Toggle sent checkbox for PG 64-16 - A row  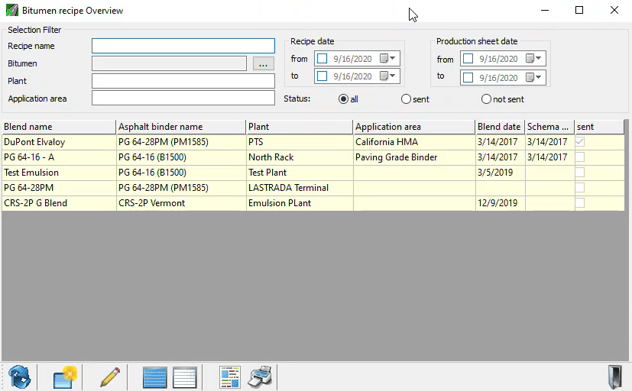coord(580,157)
